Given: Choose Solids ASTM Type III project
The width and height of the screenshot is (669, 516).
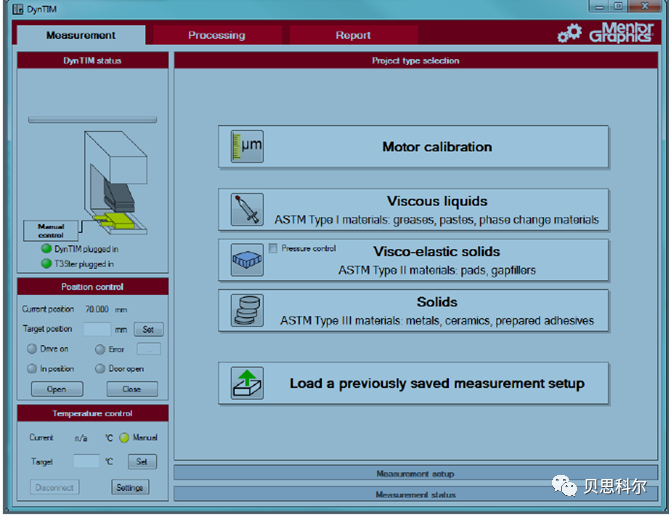Looking at the screenshot, I should (x=413, y=310).
